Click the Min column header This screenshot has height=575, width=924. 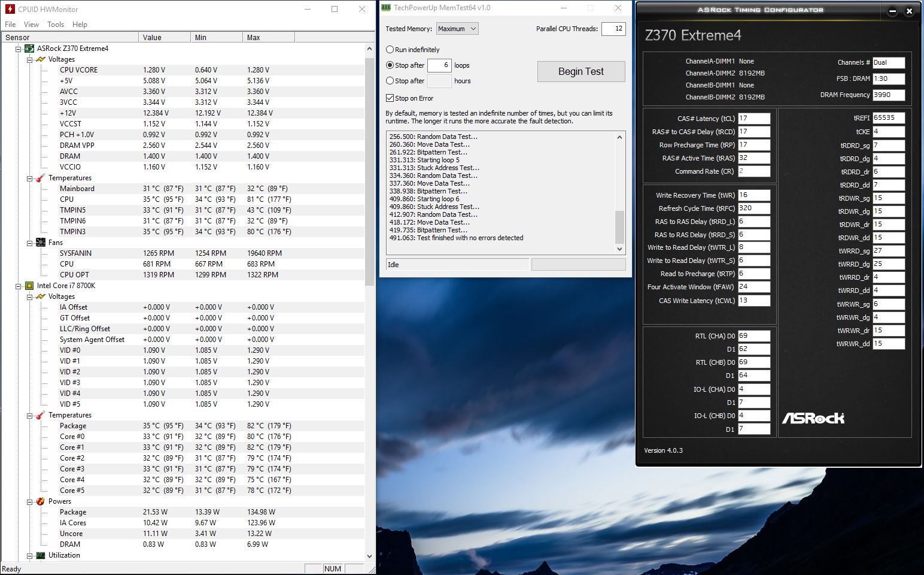(x=217, y=37)
